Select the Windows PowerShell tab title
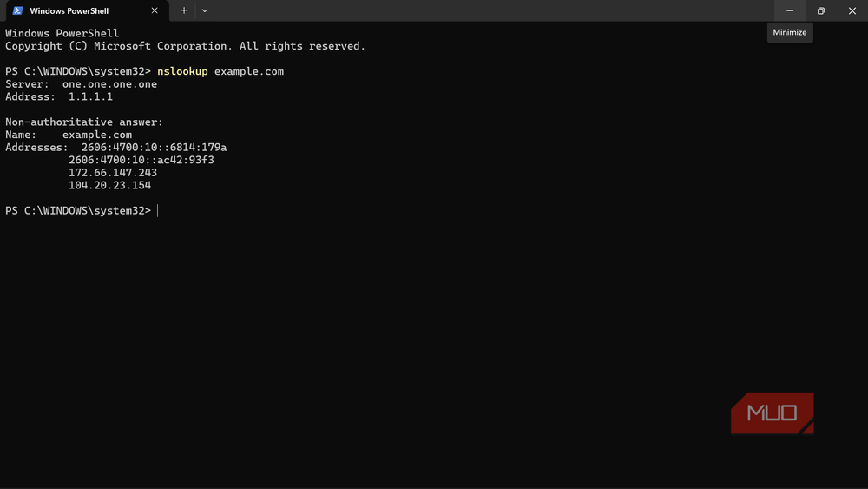The image size is (868, 489). (69, 10)
